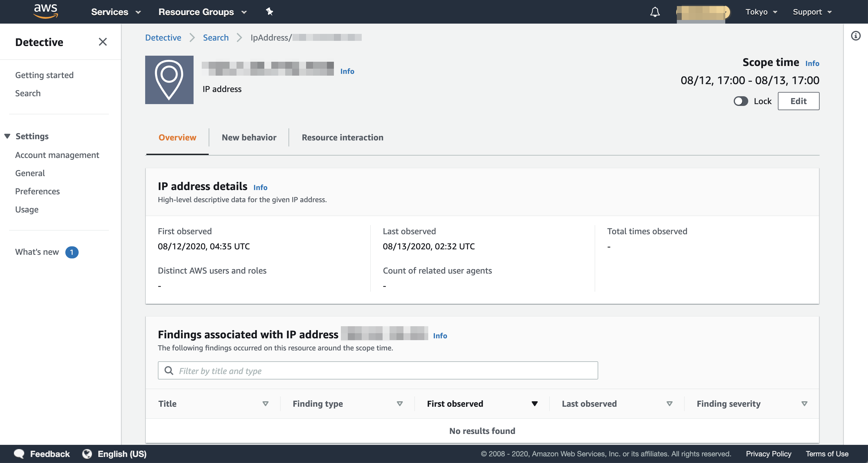The image size is (868, 463).
Task: Click the search magnifier icon in findings filter
Action: [169, 371]
